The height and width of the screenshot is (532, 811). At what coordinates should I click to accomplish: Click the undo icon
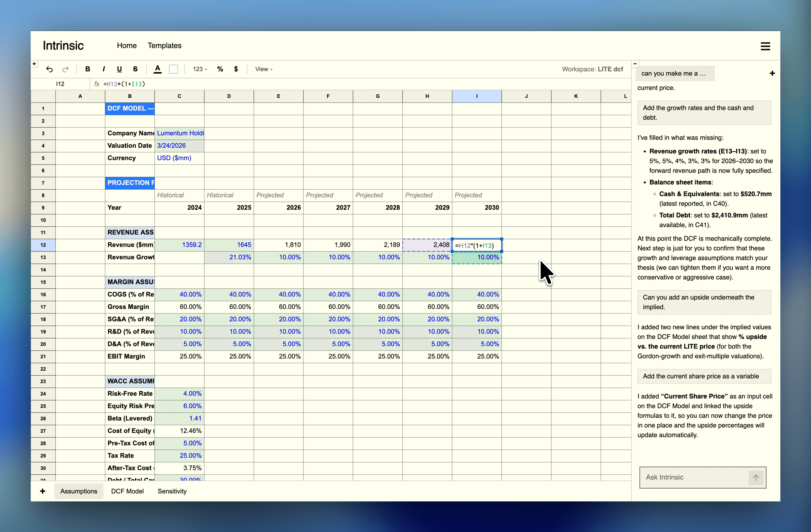pyautogui.click(x=50, y=69)
